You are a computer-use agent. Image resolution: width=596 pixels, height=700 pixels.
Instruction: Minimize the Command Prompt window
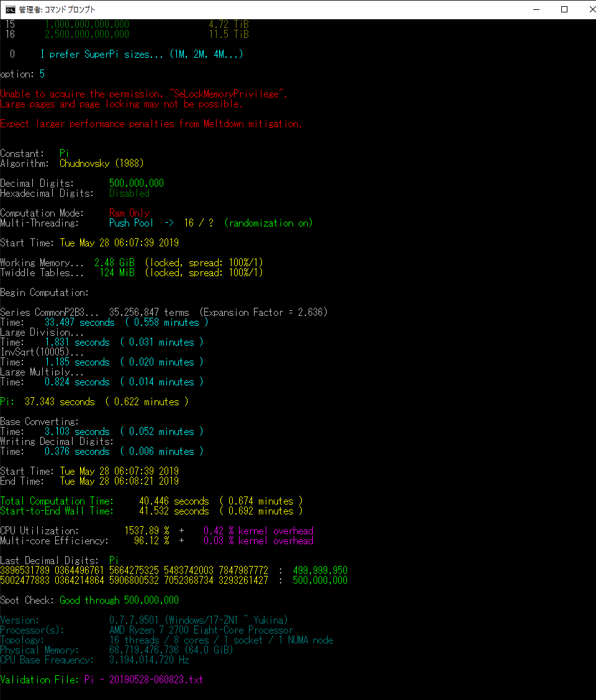pyautogui.click(x=536, y=9)
